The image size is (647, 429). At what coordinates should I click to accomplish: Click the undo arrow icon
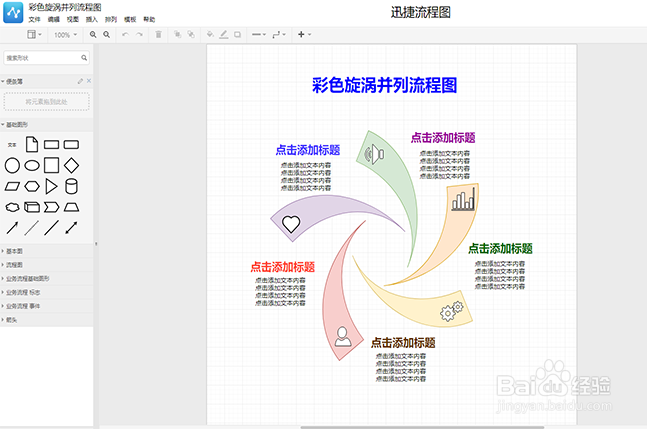coord(125,35)
